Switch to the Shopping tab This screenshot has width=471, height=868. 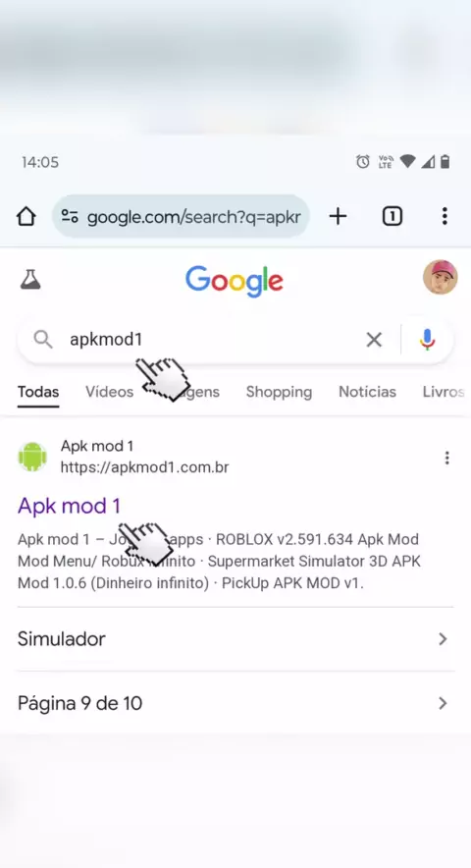click(279, 392)
